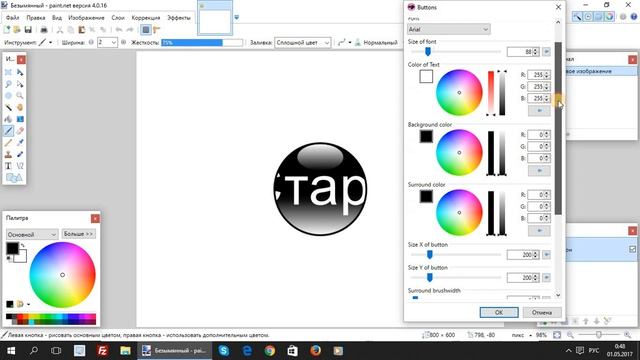Screen dimensions: 640x360
Task: Select the Line/Curve tool
Action: (x=20, y=166)
